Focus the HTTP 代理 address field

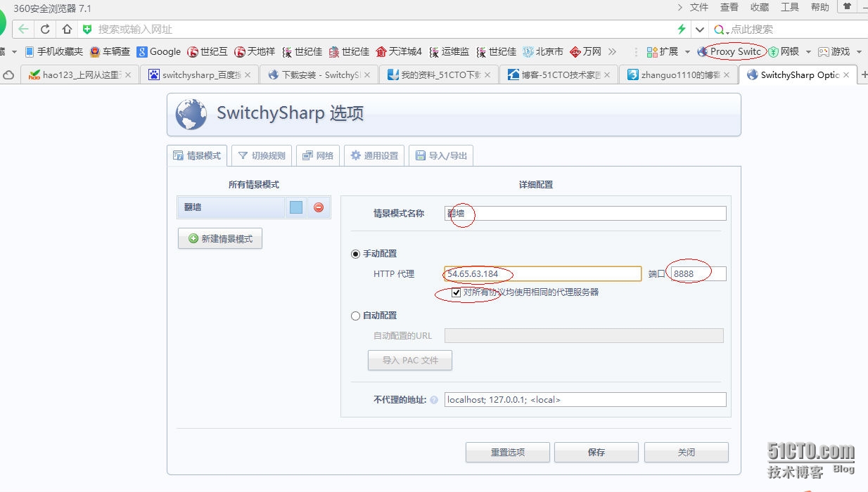543,273
